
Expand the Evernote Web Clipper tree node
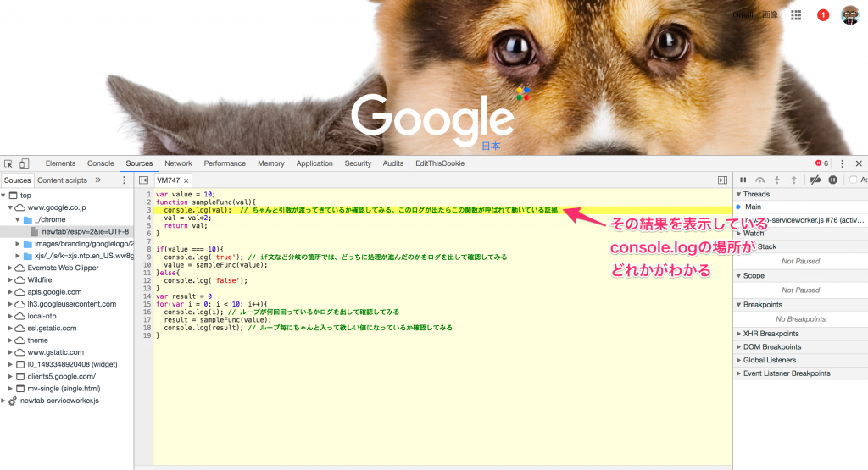point(10,268)
